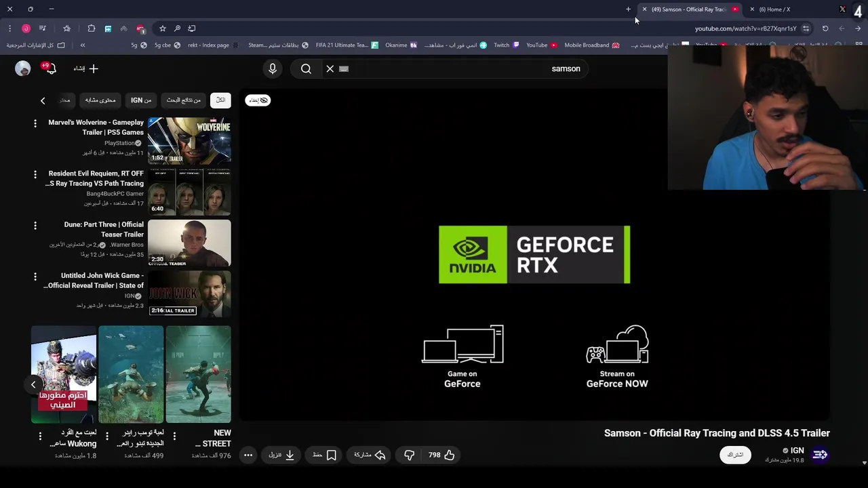Viewport: 868px width, 488px height.
Task: Open options menu for Dune video
Action: pos(35,225)
